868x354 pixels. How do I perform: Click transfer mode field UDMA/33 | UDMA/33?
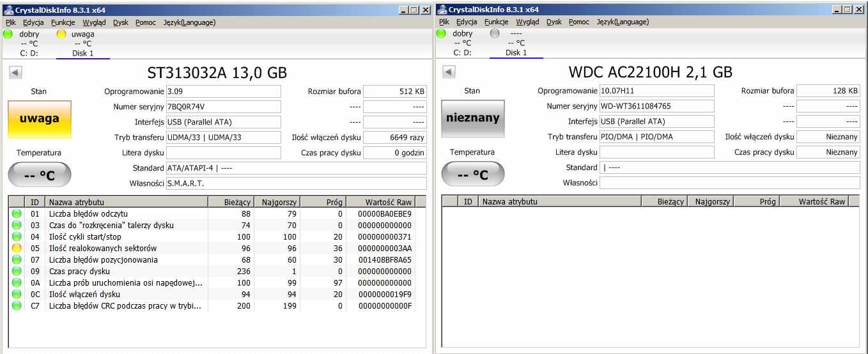point(224,137)
